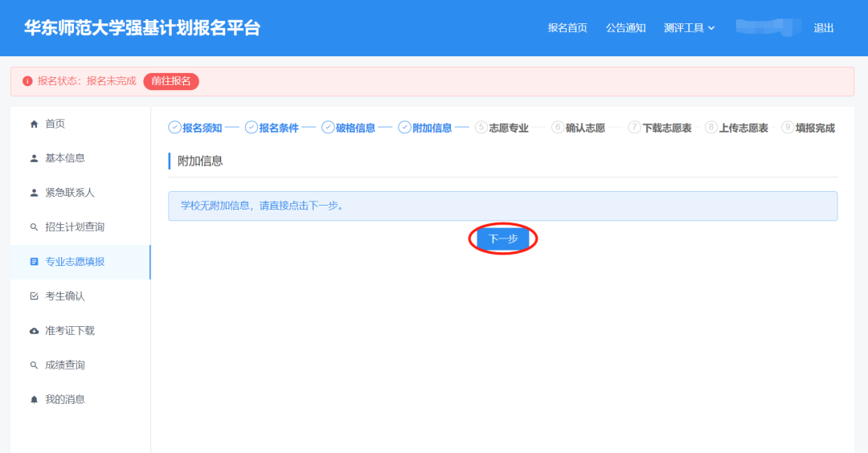Screen dimensions: 868x453
Task: Click the bell icon beside 我的消息
Action: tap(34, 400)
